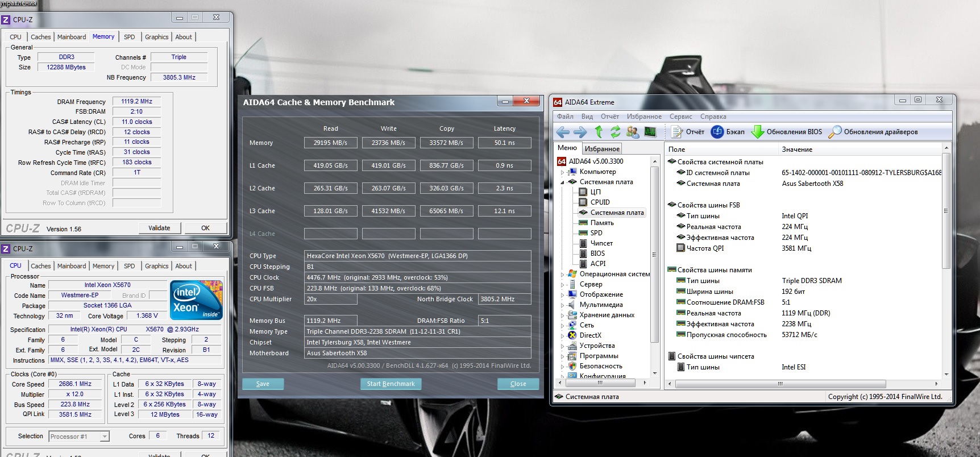Click the back arrow in AIDA64 toolbar
Screen dimensions: 980x457
click(x=563, y=132)
